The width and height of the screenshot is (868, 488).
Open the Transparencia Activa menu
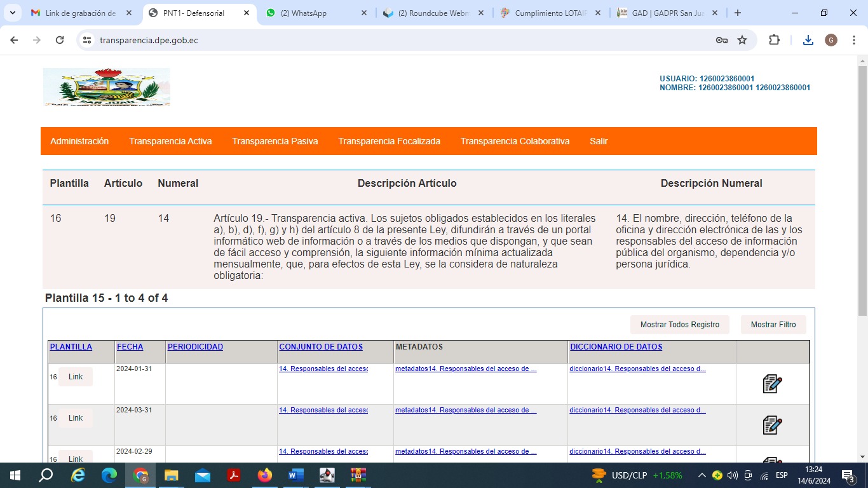[x=170, y=141]
